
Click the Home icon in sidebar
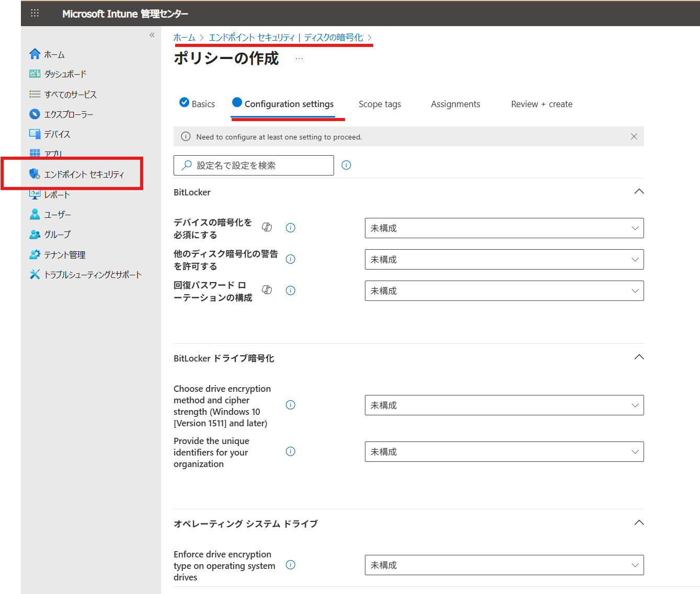(x=35, y=54)
